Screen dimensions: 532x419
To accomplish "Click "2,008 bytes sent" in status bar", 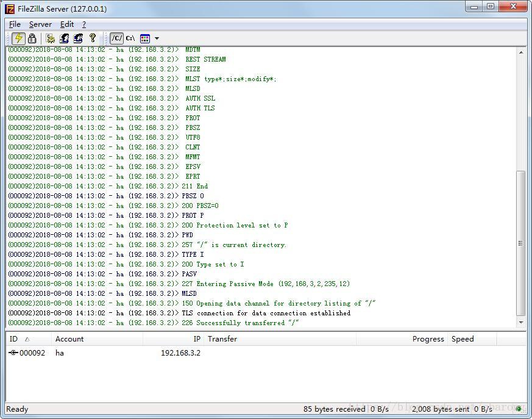I will (441, 409).
